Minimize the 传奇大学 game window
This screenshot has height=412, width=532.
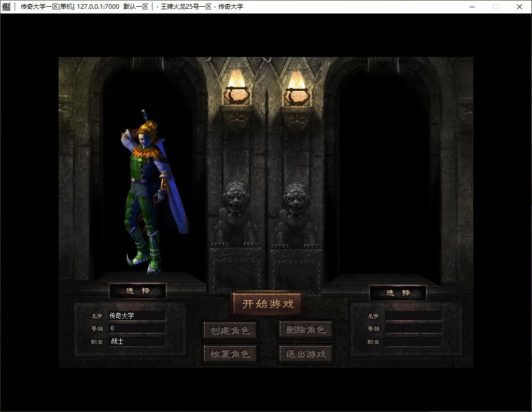click(x=472, y=7)
